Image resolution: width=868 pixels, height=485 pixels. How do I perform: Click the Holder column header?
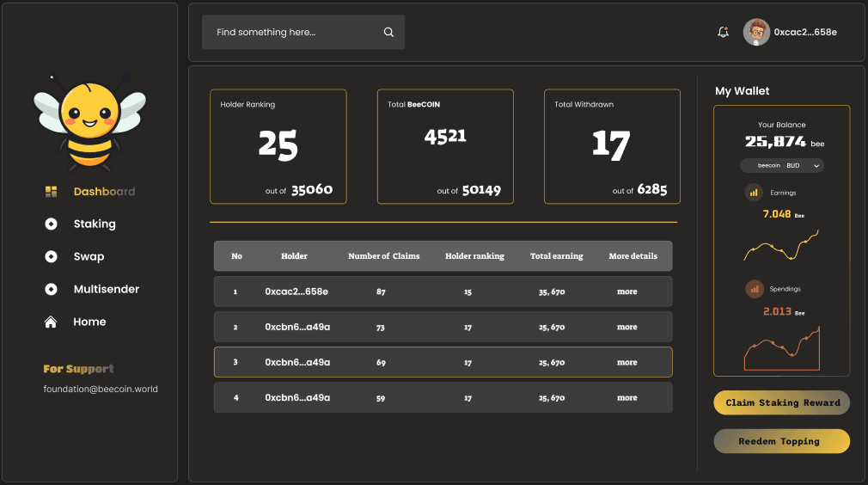coord(294,255)
